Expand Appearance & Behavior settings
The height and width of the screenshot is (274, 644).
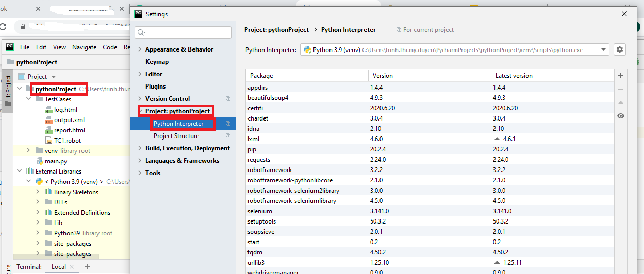pyautogui.click(x=140, y=49)
